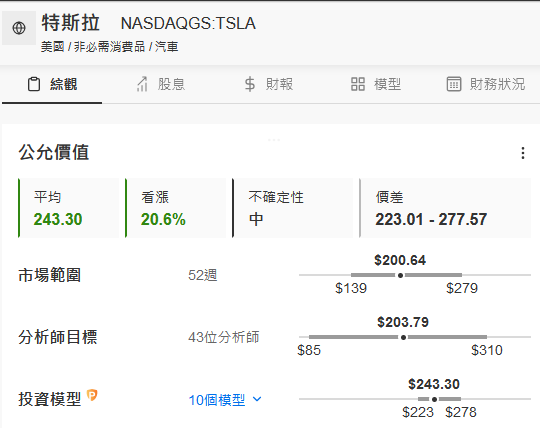Open the 綜觀 clipboard tab icon
The height and width of the screenshot is (428, 540).
(34, 84)
